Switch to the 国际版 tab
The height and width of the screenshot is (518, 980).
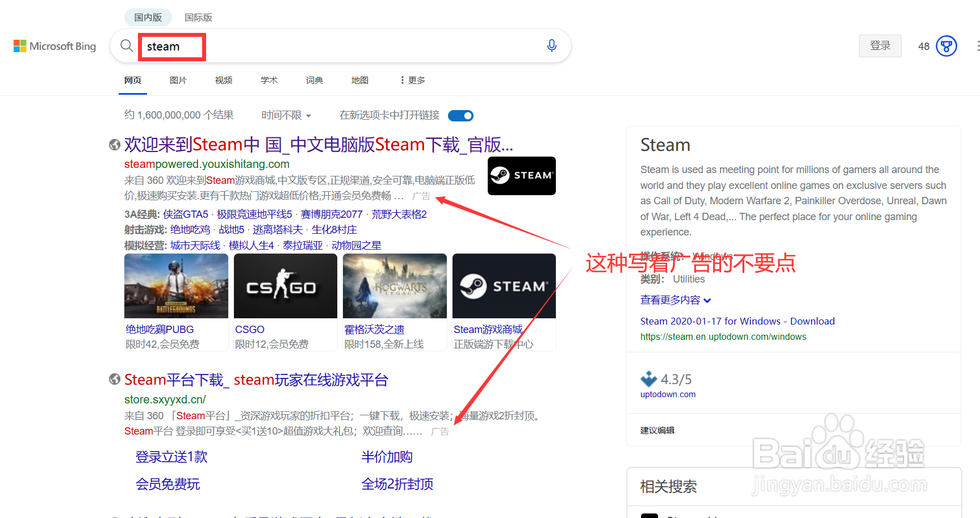(199, 18)
